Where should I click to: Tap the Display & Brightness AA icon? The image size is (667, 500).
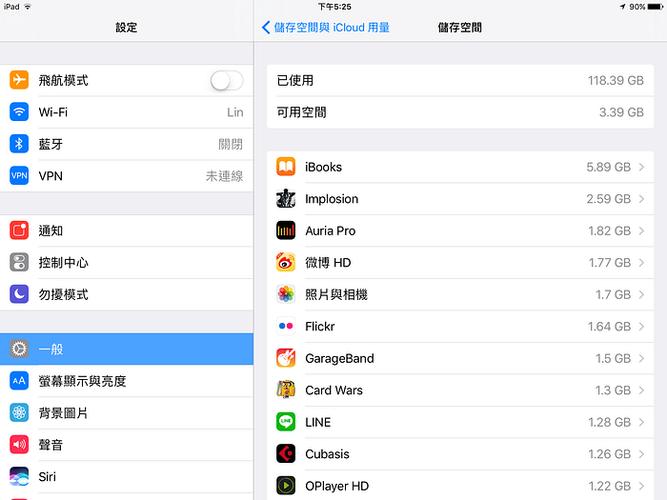[x=19, y=381]
